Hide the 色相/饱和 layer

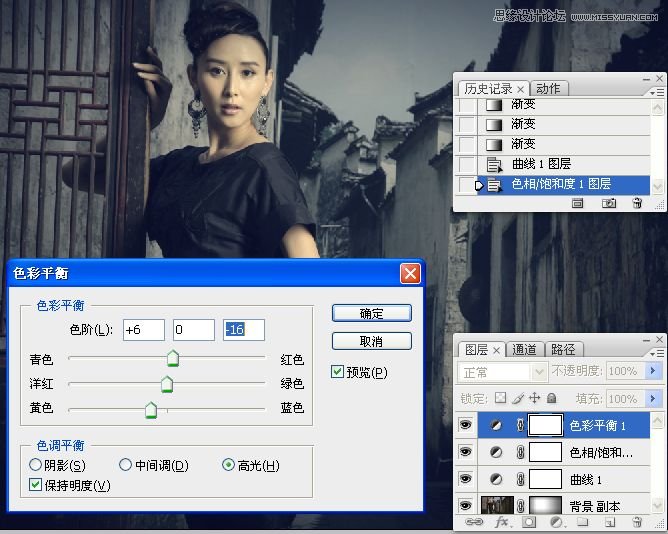coord(466,452)
